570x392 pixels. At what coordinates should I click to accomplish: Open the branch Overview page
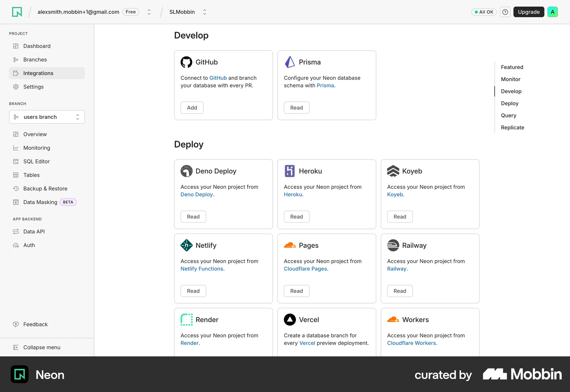47,134
